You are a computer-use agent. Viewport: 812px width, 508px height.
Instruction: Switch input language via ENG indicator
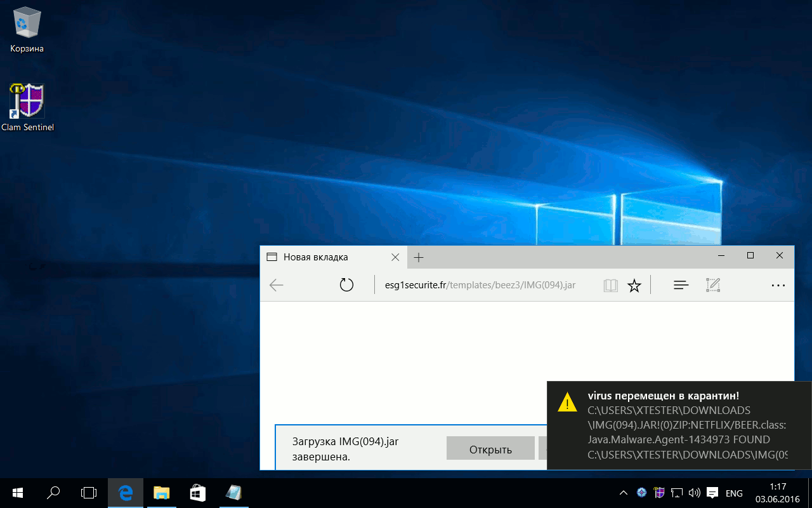point(734,493)
